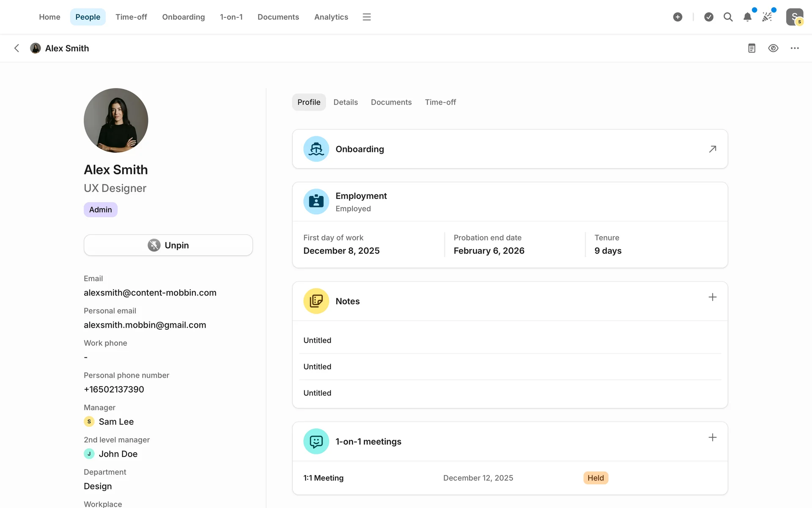Add a 1-on-1 meeting with plus

712,437
